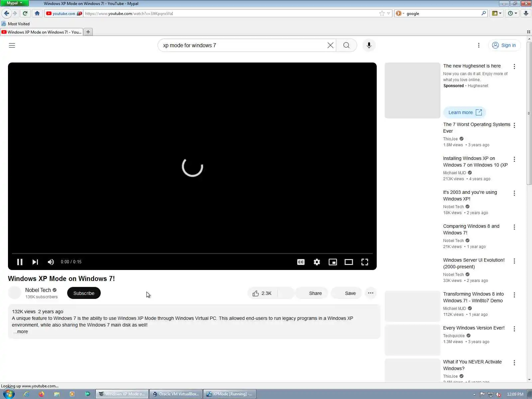Open the search engine selector dropdown
This screenshot has width=532, height=399.
[x=400, y=13]
